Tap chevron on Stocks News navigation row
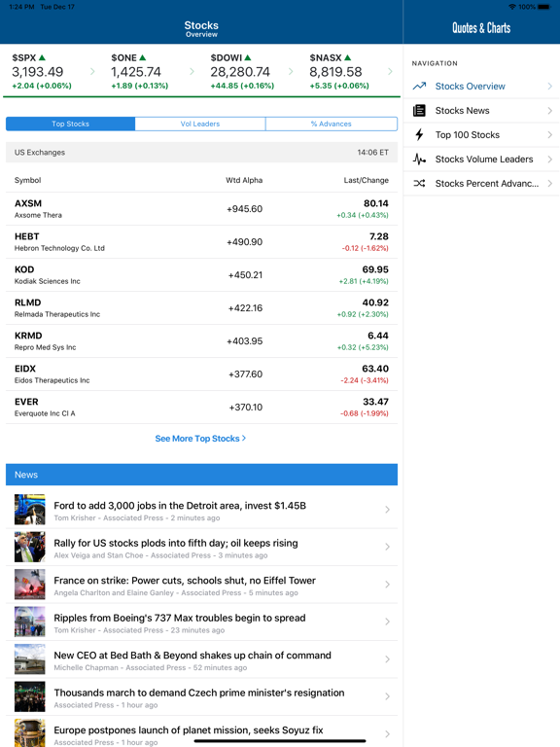Screen dimensions: 560x747 [550, 111]
